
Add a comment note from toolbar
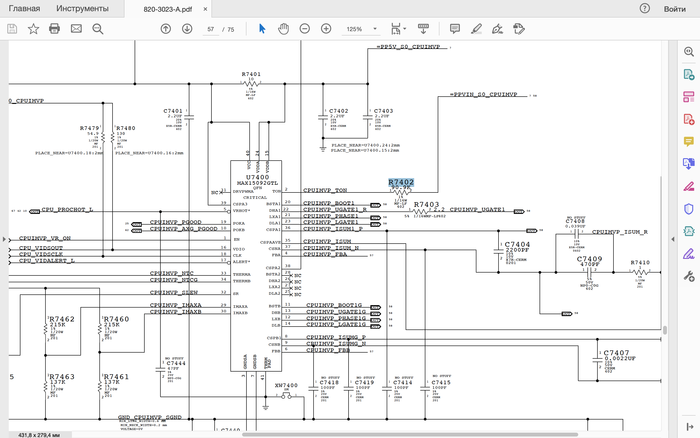(x=454, y=29)
